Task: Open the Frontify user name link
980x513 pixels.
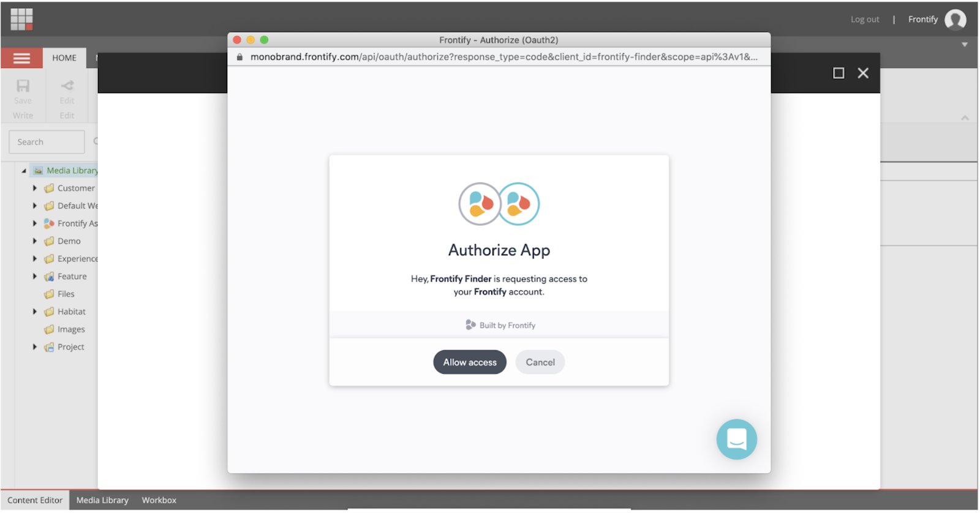Action: pyautogui.click(x=923, y=20)
